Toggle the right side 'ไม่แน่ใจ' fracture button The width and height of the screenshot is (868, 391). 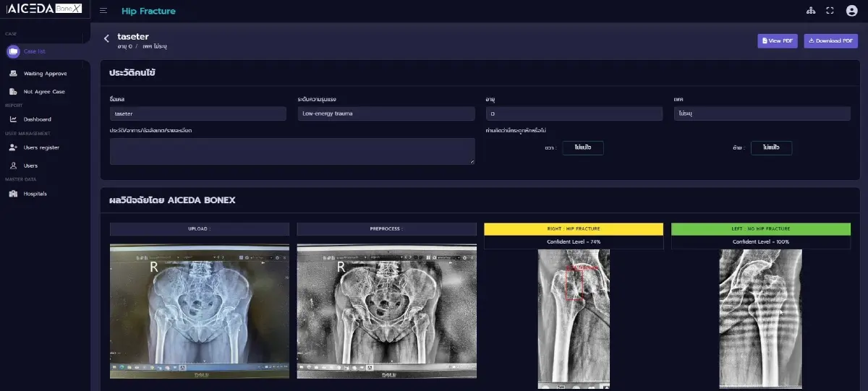point(582,147)
